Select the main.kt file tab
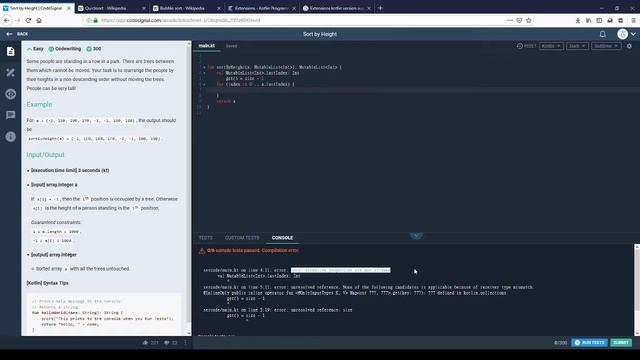 207,46
